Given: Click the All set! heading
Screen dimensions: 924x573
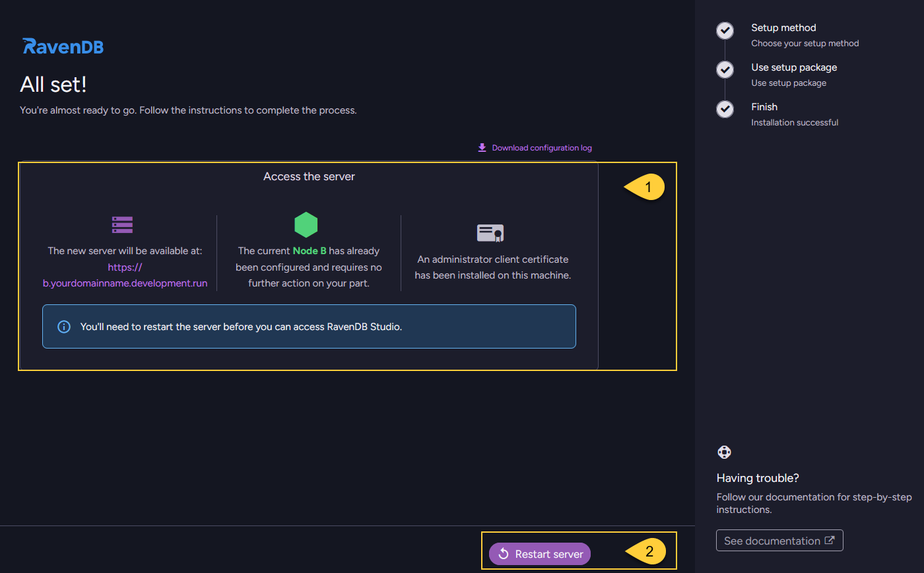Looking at the screenshot, I should [x=53, y=84].
